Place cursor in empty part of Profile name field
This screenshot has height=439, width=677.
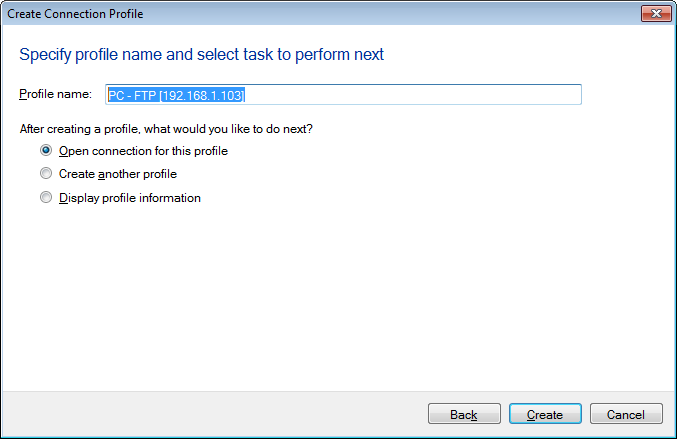coord(450,94)
